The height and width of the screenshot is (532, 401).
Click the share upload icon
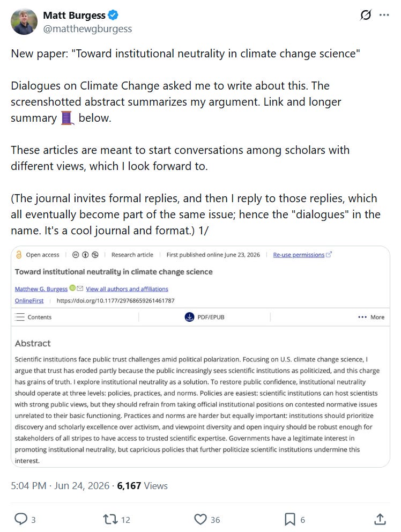pyautogui.click(x=380, y=519)
